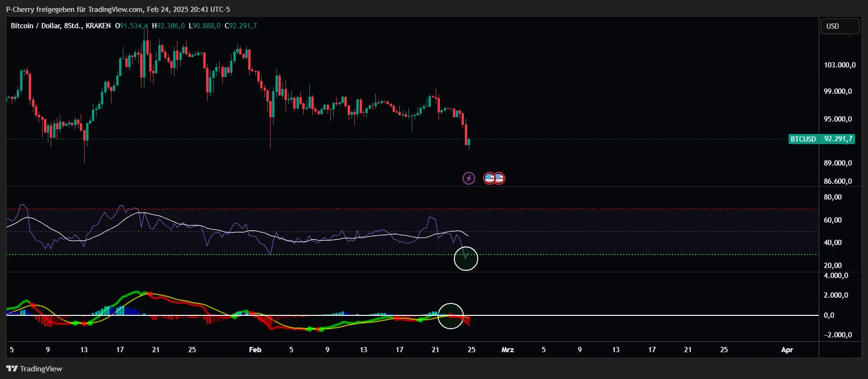Click the Bitcoin / Dollar, 8Std., KRAKEN title
Screen dimensions: 868x379
(x=61, y=26)
